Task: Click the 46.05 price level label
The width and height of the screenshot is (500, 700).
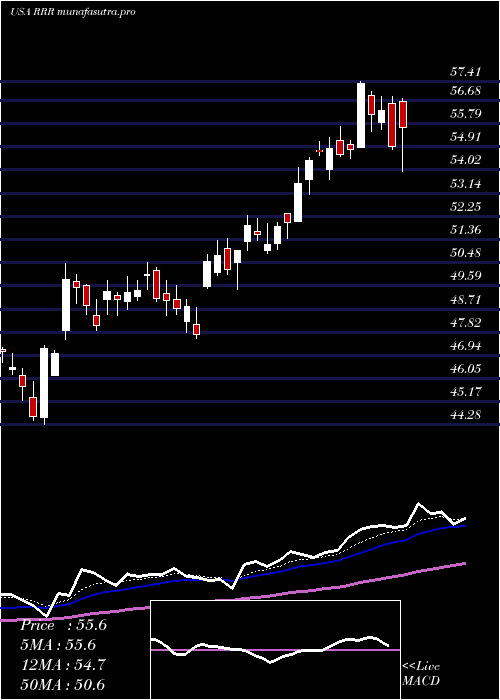Action: [465, 369]
